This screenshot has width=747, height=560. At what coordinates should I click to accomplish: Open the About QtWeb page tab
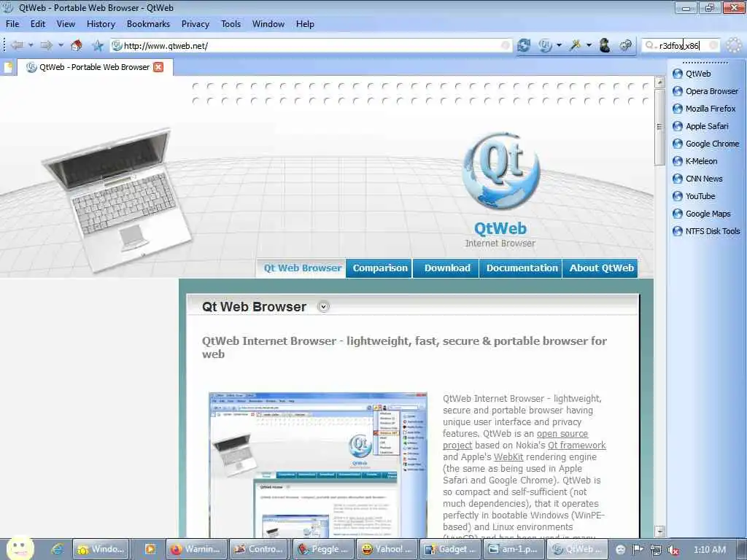coord(601,268)
